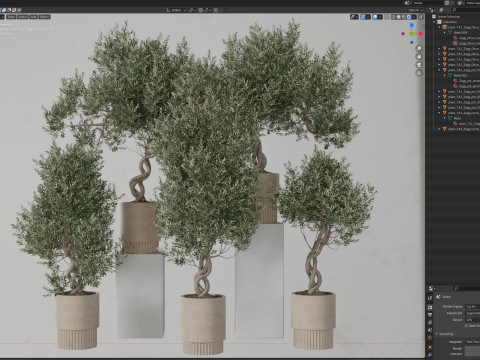Toggle snapping magnet in header
The image size is (480, 360).
[200, 10]
